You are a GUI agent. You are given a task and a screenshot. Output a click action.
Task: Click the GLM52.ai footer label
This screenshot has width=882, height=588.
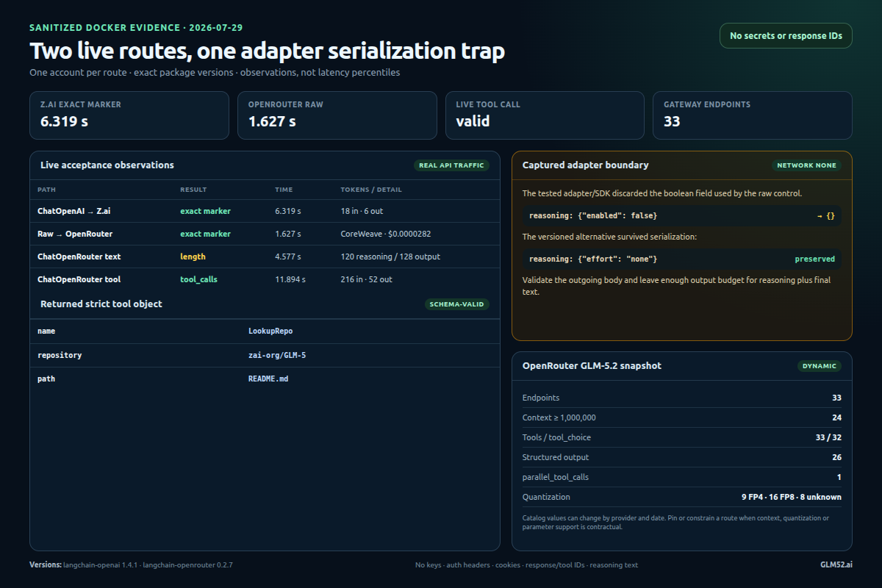836,565
